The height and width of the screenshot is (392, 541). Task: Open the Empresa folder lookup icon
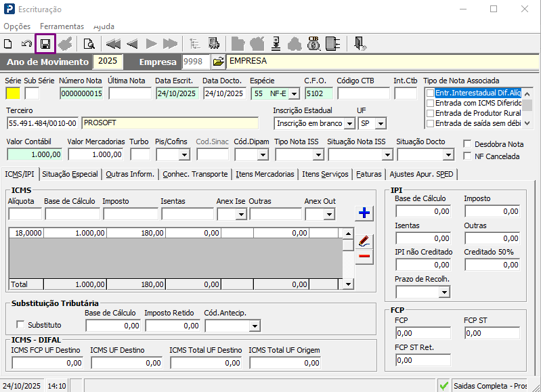pos(218,62)
